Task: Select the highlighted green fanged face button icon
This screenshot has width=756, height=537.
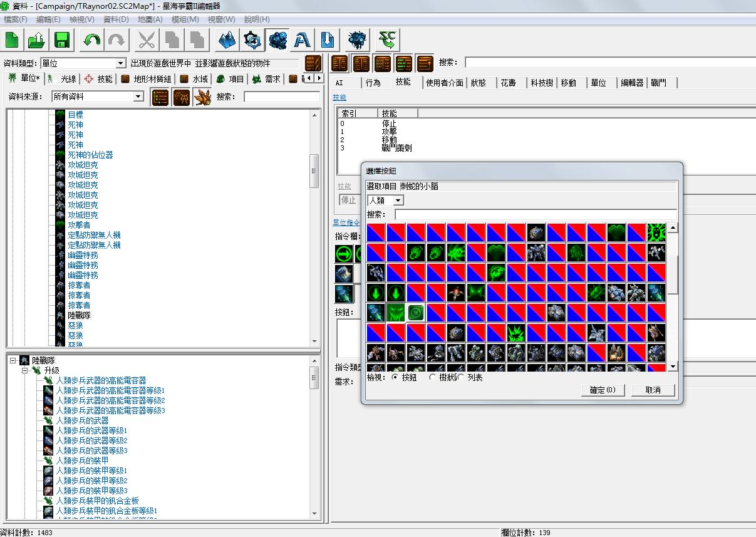Action: pyautogui.click(x=396, y=313)
